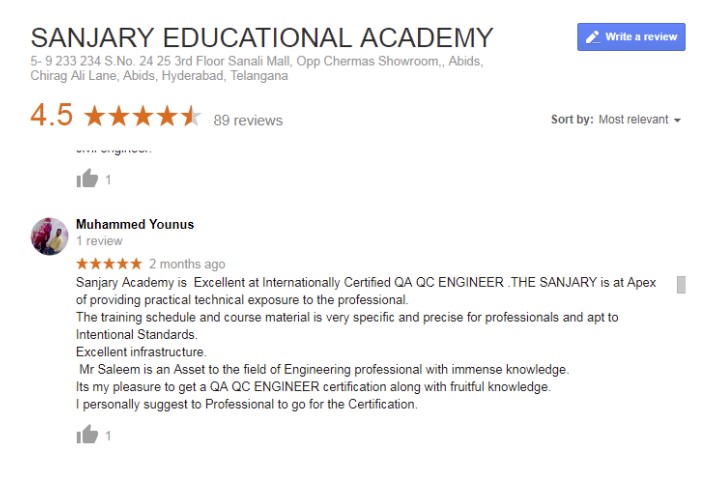Click the Sort by label
This screenshot has height=486, width=717.
point(571,120)
